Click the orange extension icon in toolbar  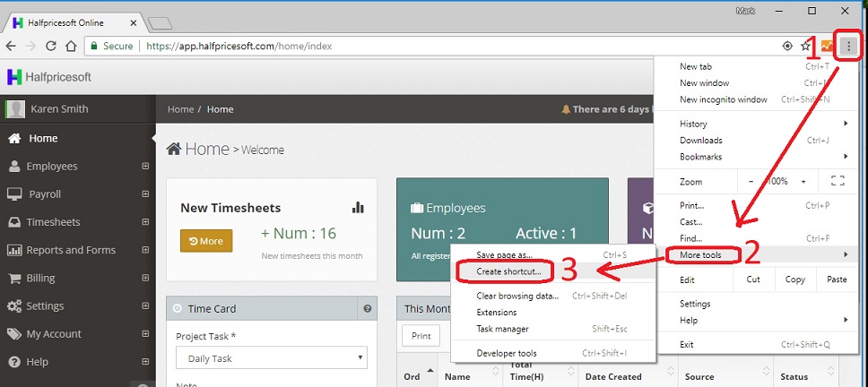pyautogui.click(x=827, y=46)
